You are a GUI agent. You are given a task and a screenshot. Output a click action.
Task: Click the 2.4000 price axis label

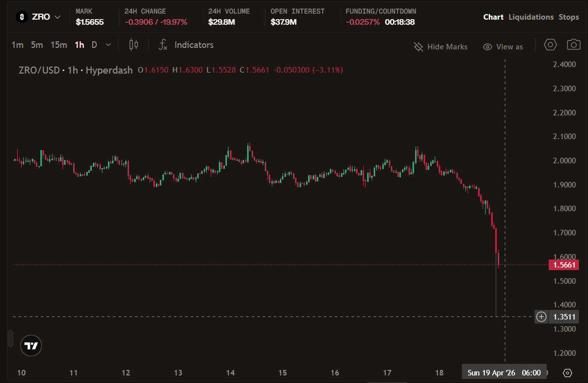coord(564,65)
